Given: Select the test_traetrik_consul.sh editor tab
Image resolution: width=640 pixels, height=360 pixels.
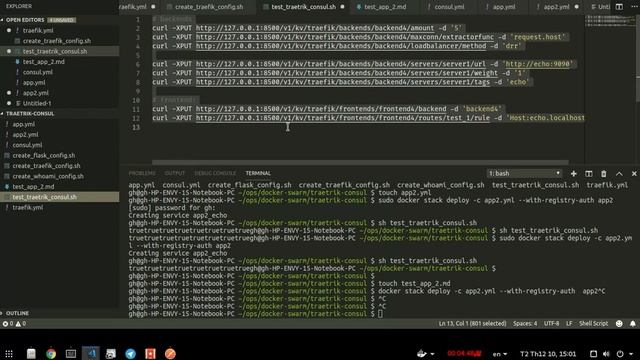Looking at the screenshot, I should pos(303,7).
